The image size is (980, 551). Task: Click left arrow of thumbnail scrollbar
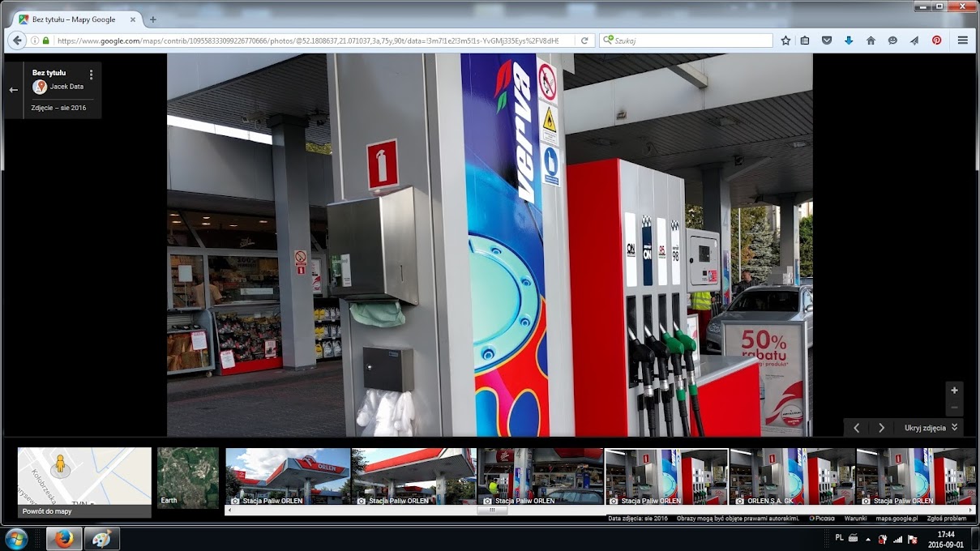(x=229, y=510)
